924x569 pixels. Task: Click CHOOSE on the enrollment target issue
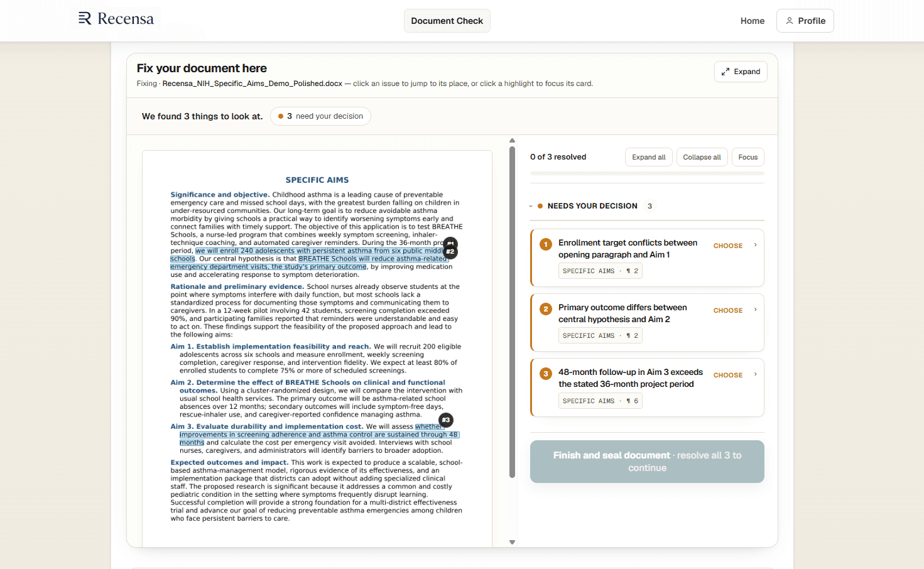728,246
